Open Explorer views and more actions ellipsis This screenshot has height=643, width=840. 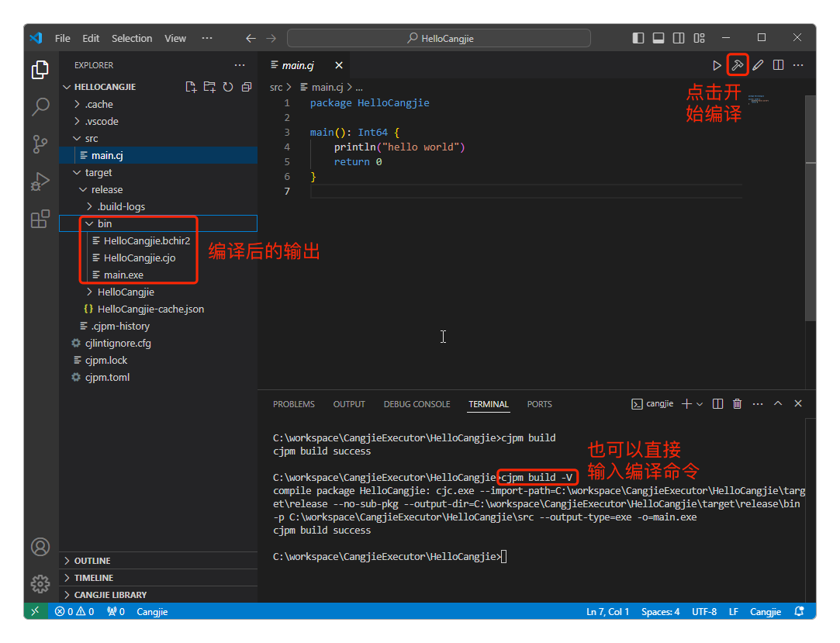[x=240, y=65]
